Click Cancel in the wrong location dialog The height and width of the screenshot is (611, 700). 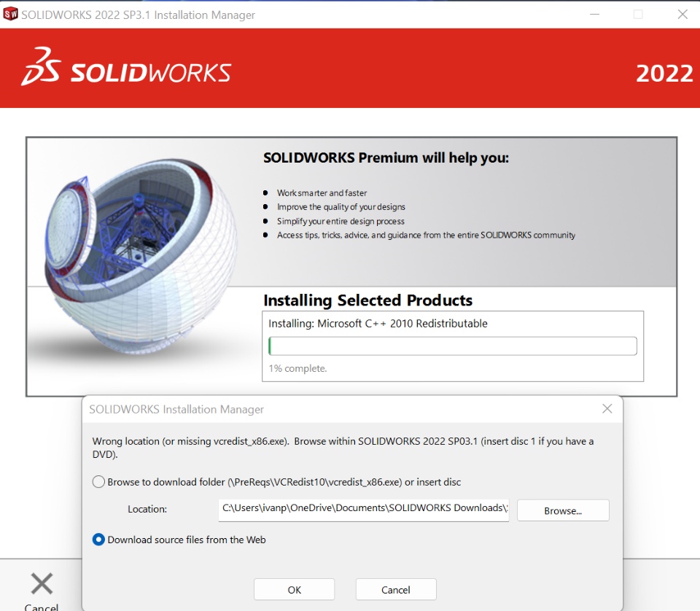tap(395, 590)
